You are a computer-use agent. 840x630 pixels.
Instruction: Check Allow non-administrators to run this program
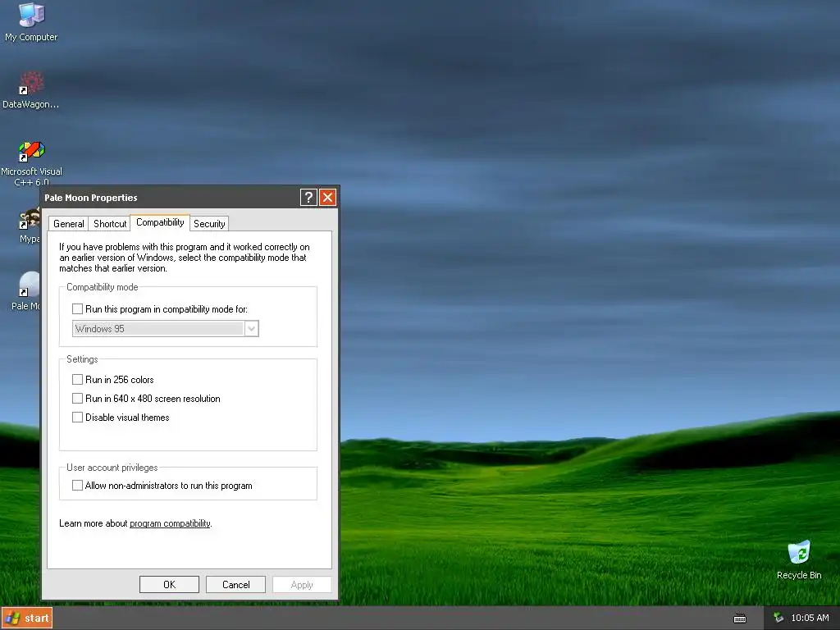[x=78, y=486]
